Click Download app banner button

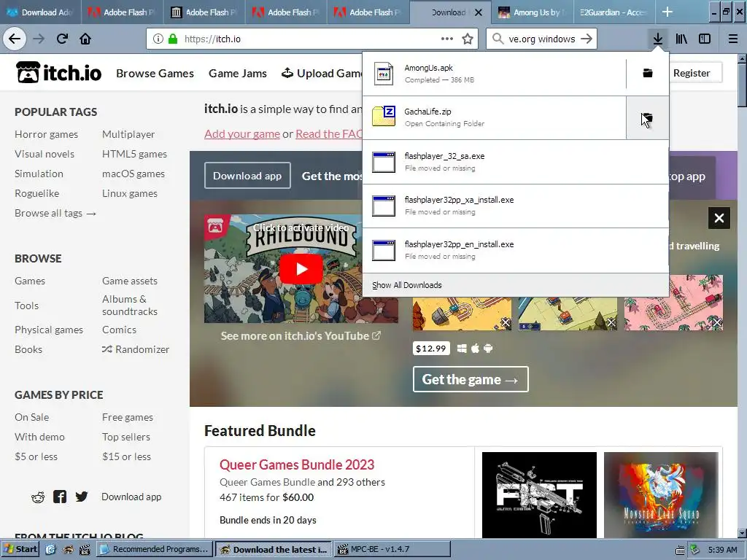[x=247, y=176]
